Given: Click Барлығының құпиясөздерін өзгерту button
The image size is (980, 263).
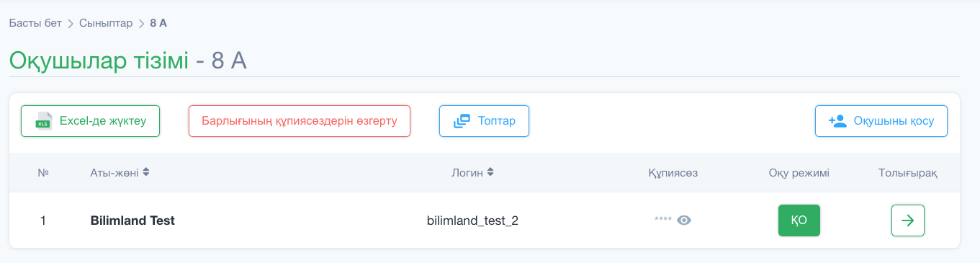Looking at the screenshot, I should [300, 121].
